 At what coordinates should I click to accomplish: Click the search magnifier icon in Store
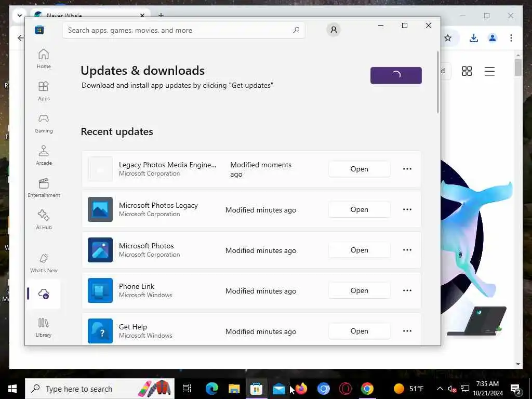tap(296, 30)
